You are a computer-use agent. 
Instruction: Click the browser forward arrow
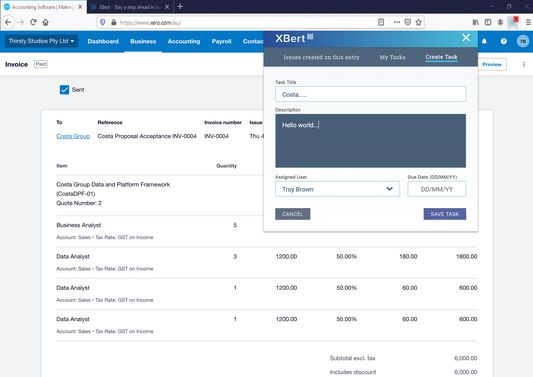pos(21,22)
